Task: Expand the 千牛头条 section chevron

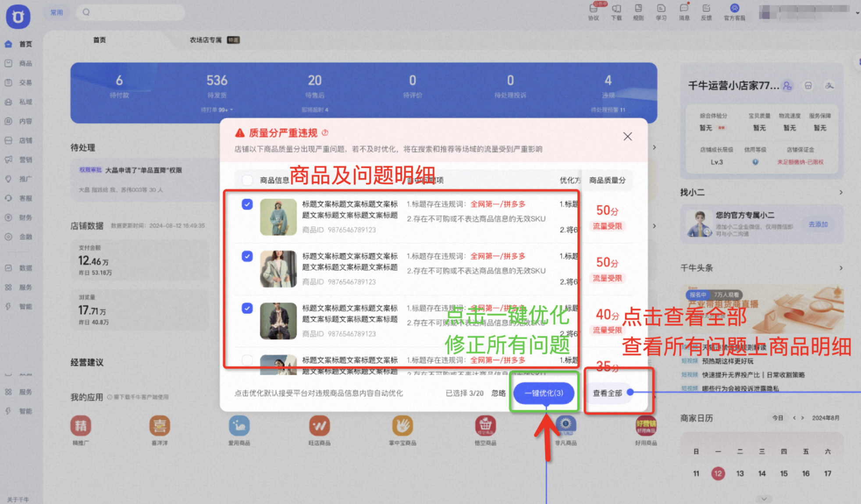Action: point(841,268)
